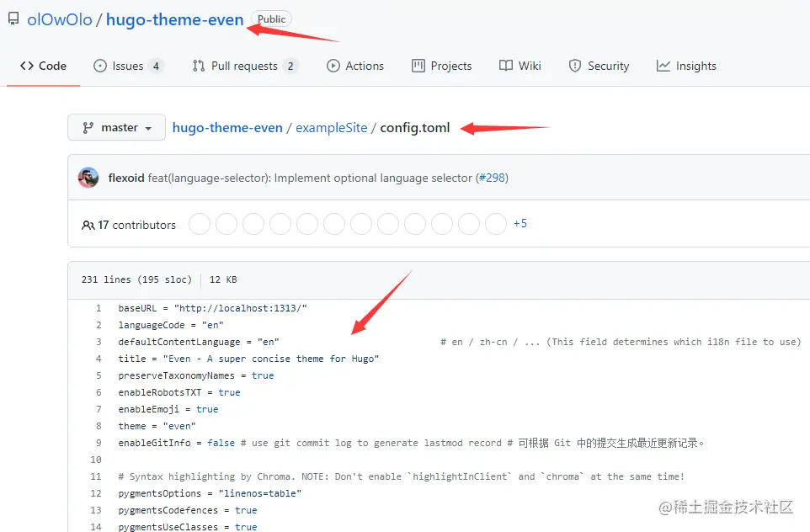Click the Wiki open-book icon
810x532 pixels.
[x=506, y=66]
